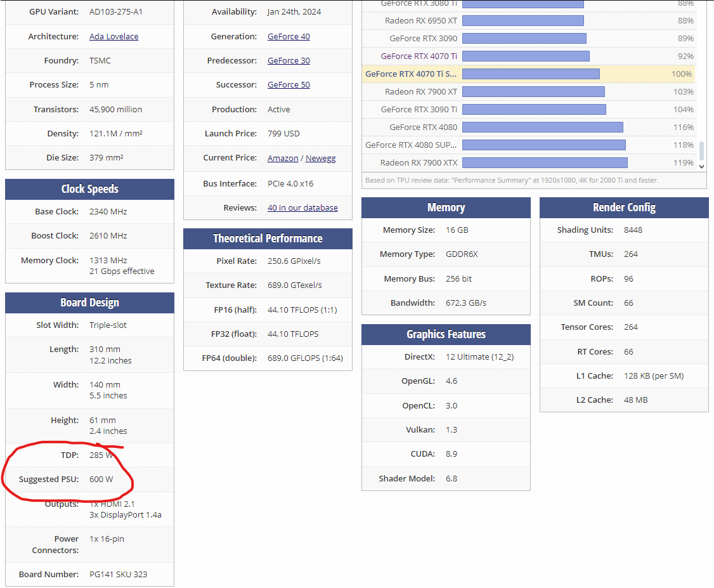This screenshot has height=588, width=714.
Task: Click the suggested PSU value 600 W
Action: point(101,479)
